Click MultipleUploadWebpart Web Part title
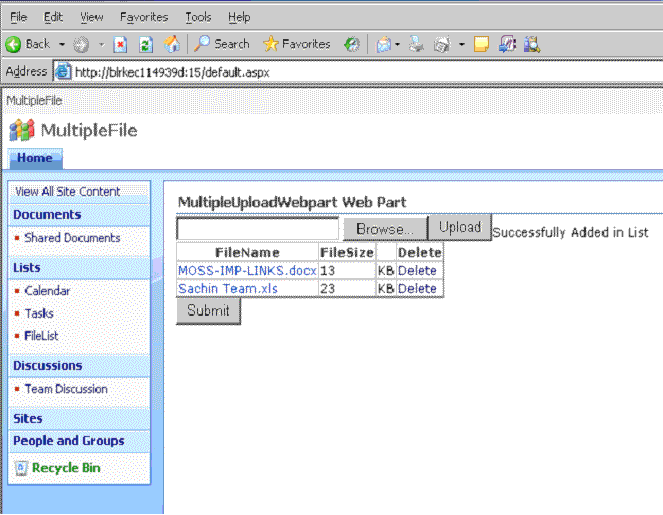The width and height of the screenshot is (663, 515). pyautogui.click(x=292, y=203)
